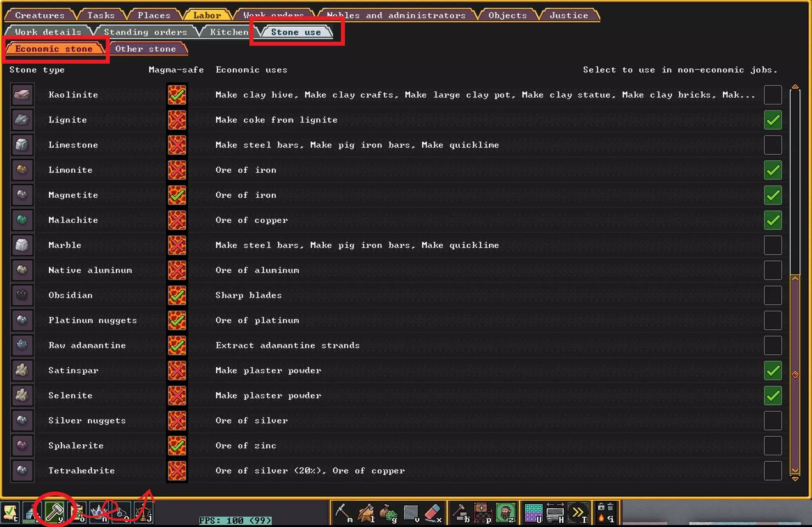
Task: Open Standing orders tab
Action: 145,32
